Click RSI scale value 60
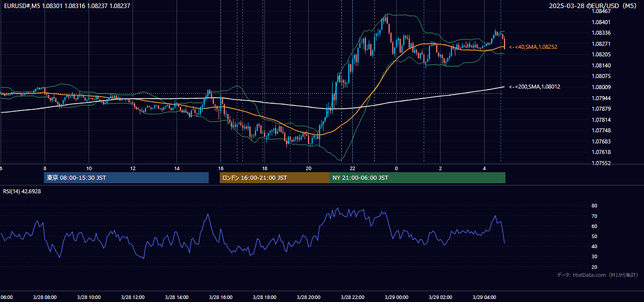Image resolution: width=644 pixels, height=302 pixels. (594, 226)
